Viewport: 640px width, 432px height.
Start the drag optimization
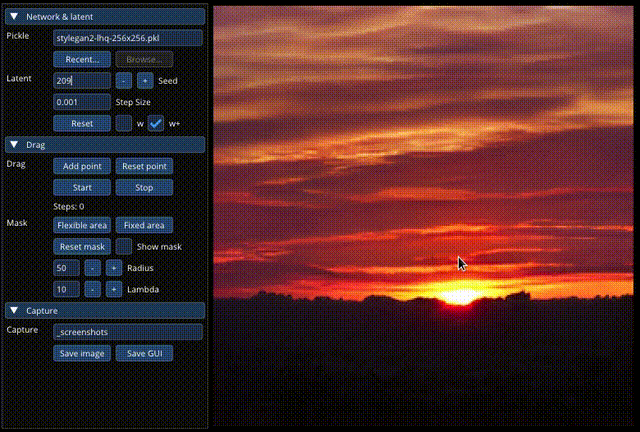[x=82, y=187]
